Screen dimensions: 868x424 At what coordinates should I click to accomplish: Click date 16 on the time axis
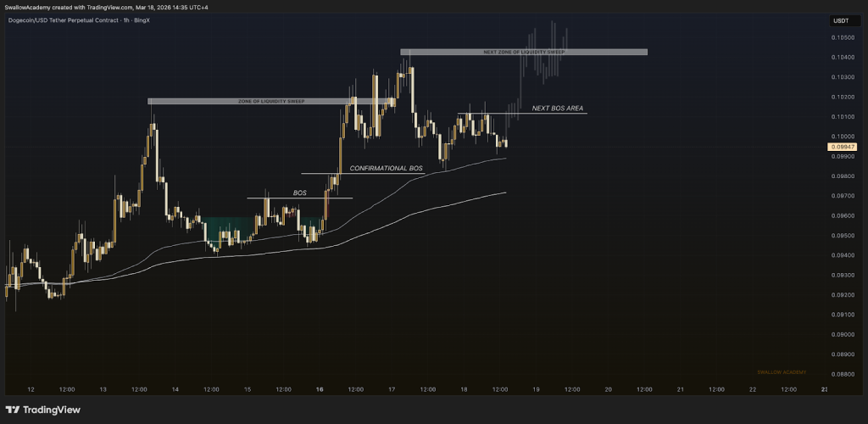[x=320, y=389]
